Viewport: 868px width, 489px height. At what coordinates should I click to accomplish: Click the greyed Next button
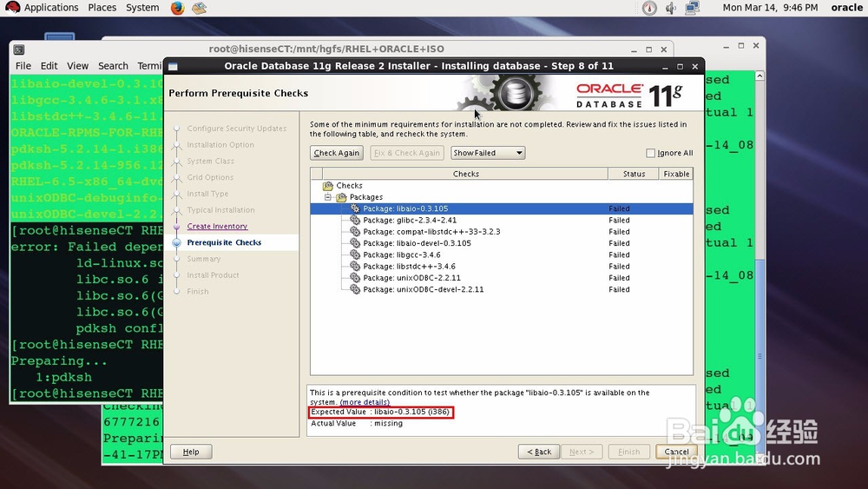(582, 452)
